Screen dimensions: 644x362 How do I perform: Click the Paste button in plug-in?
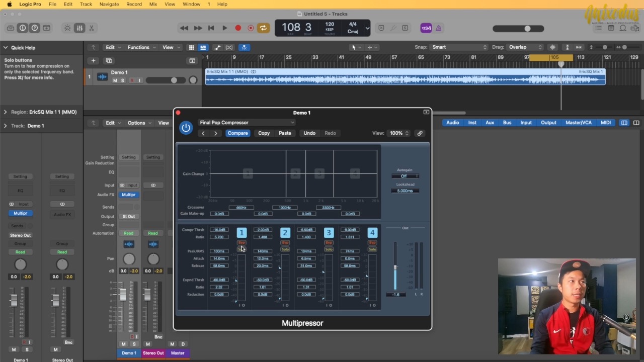285,133
